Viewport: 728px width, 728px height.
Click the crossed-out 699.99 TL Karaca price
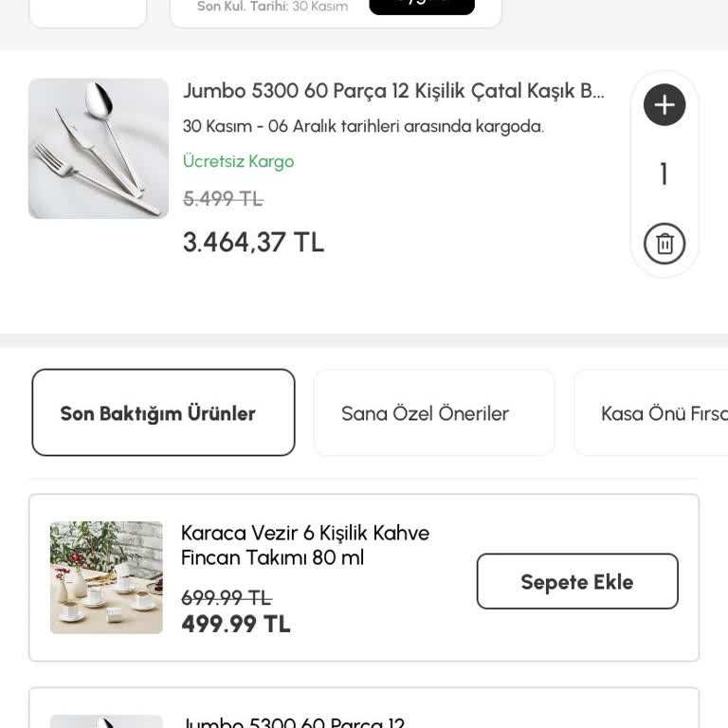[226, 597]
